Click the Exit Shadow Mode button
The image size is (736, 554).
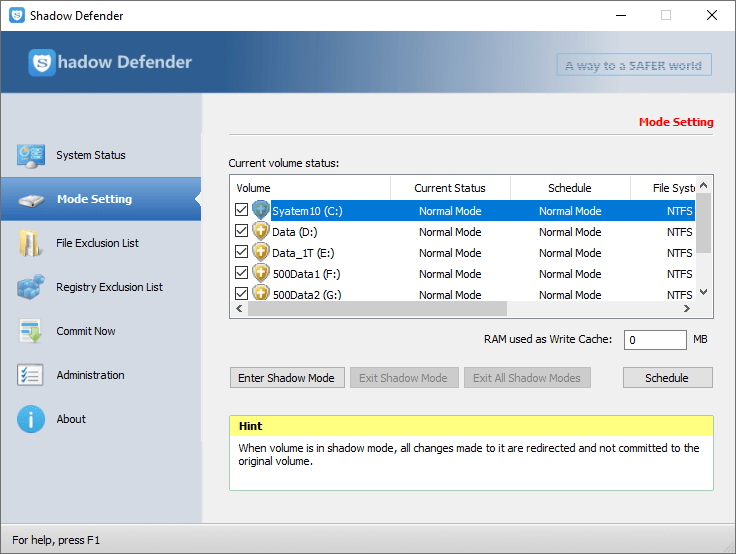404,378
